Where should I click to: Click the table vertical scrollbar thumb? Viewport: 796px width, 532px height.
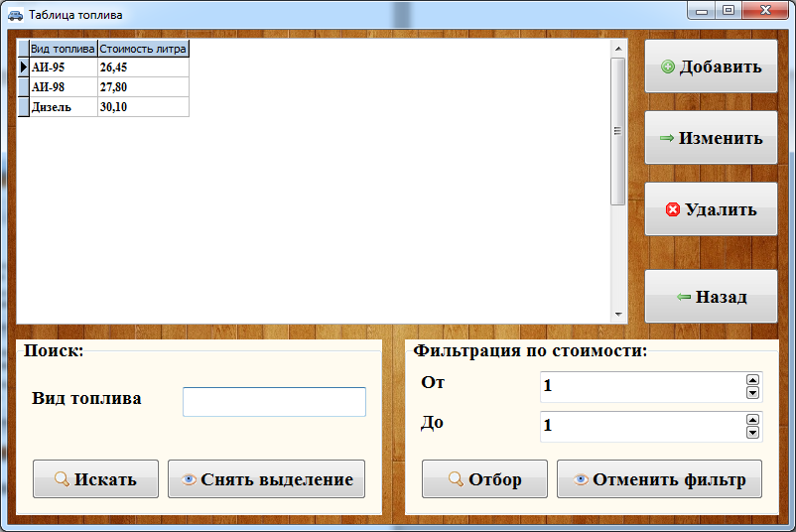(617, 131)
